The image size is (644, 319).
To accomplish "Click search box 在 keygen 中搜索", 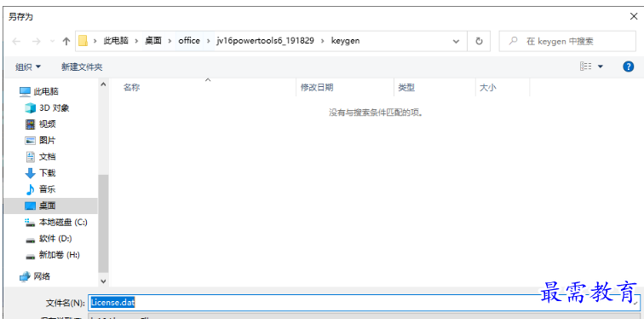I will 567,41.
